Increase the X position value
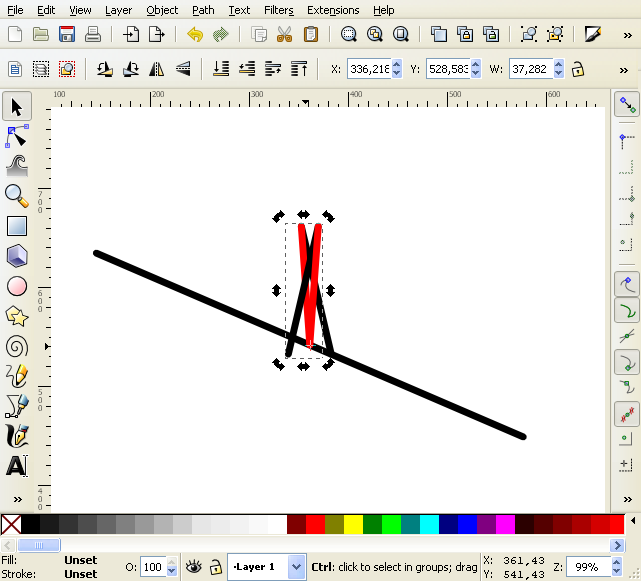The width and height of the screenshot is (641, 581). point(397,65)
